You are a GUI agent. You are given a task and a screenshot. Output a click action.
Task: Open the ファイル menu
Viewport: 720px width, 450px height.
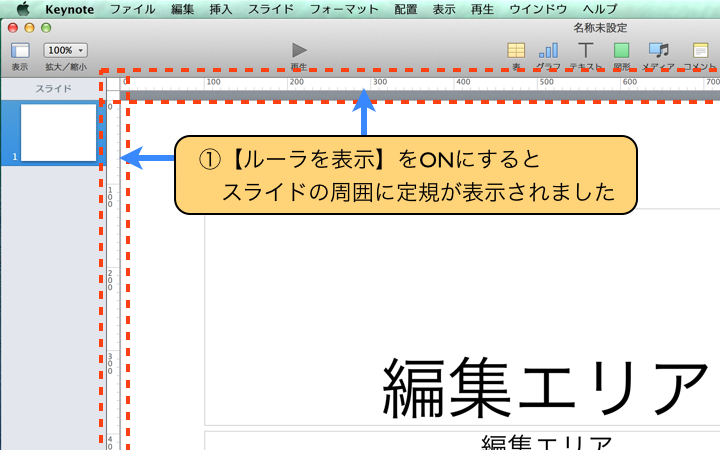click(132, 9)
